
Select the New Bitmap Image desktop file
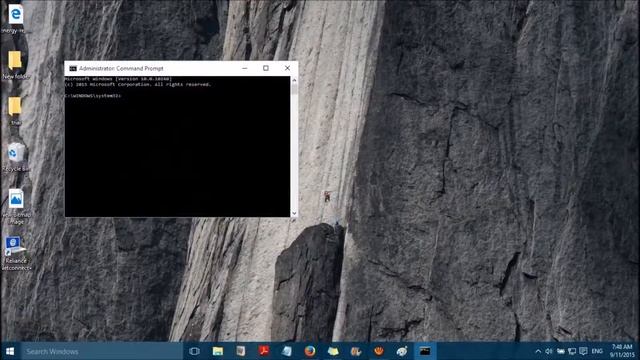point(16,206)
